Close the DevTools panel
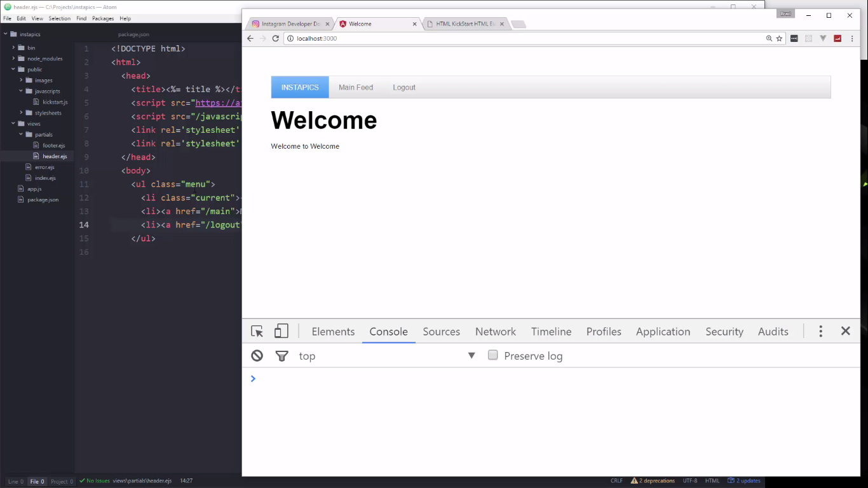Viewport: 868px width, 488px height. pos(846,331)
